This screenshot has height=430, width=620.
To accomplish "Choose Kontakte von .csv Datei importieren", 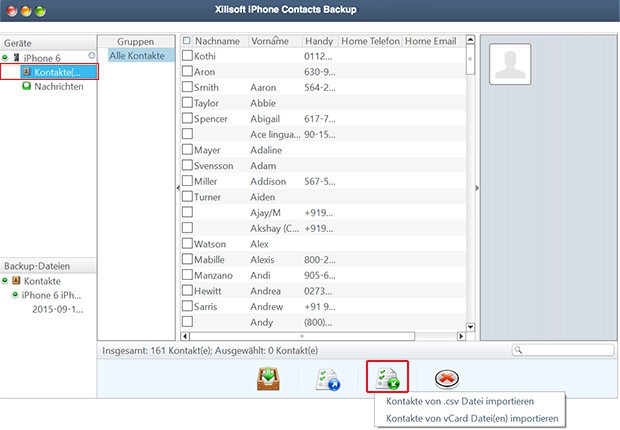I will tap(460, 401).
